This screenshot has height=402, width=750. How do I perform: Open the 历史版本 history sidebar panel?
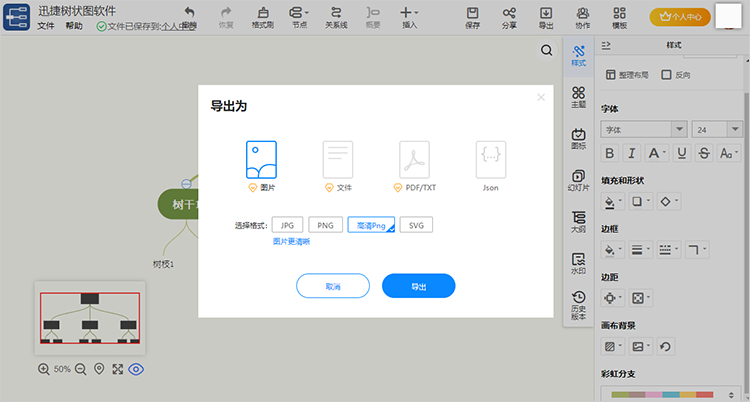coord(578,303)
